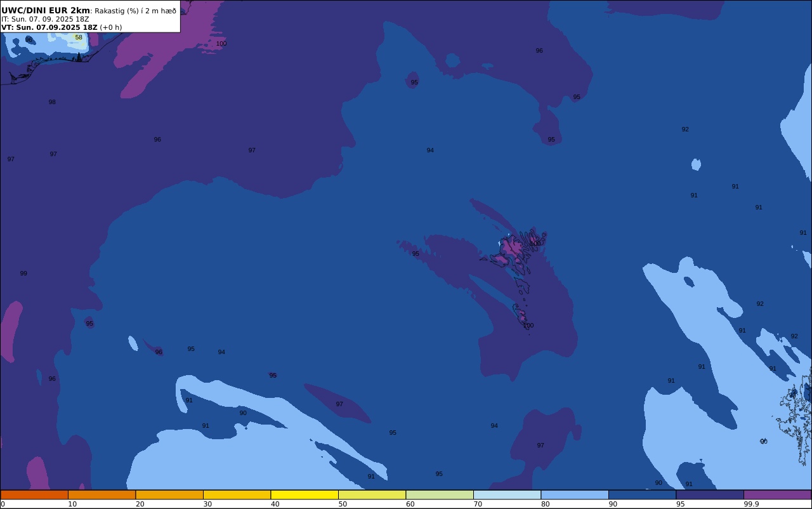Image resolution: width=812 pixels, height=509 pixels.
Task: Click the light green 60–70 legend swatch
Action: pos(440,494)
